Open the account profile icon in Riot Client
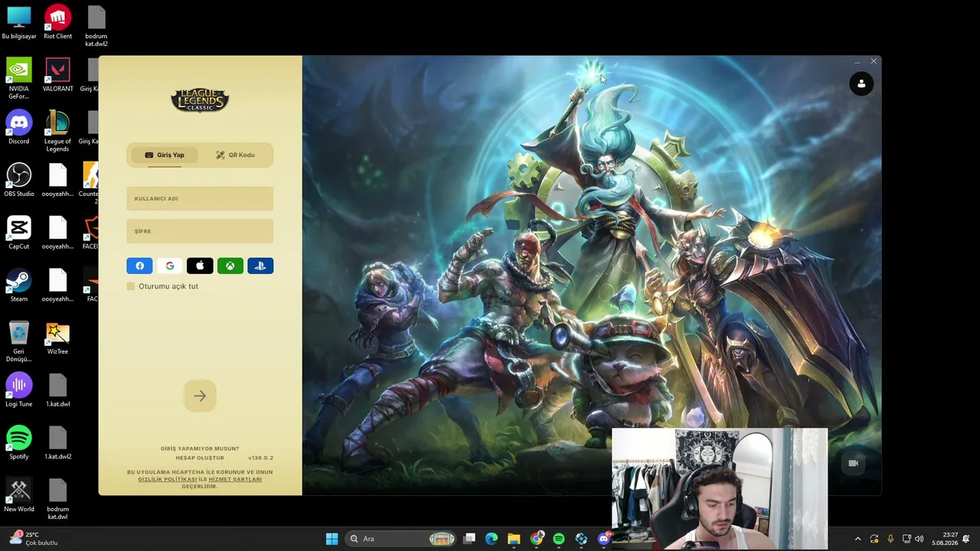Image resolution: width=980 pixels, height=551 pixels. pos(861,83)
